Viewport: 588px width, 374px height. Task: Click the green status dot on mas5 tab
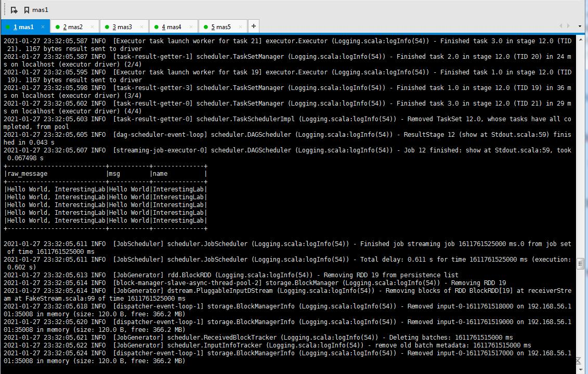pos(206,27)
